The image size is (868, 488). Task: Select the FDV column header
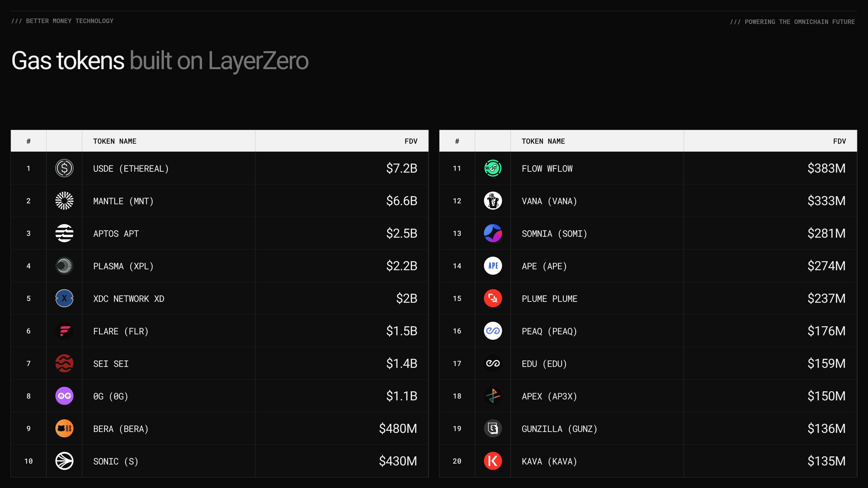pos(411,141)
